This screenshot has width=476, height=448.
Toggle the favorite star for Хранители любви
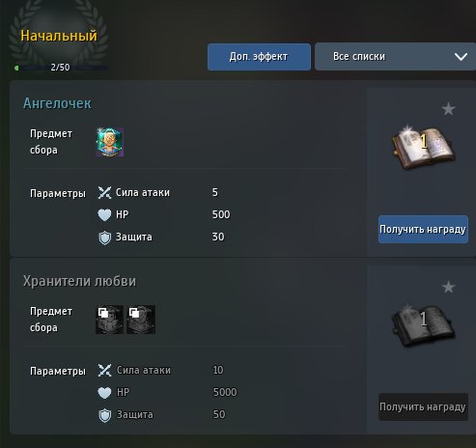pos(448,287)
